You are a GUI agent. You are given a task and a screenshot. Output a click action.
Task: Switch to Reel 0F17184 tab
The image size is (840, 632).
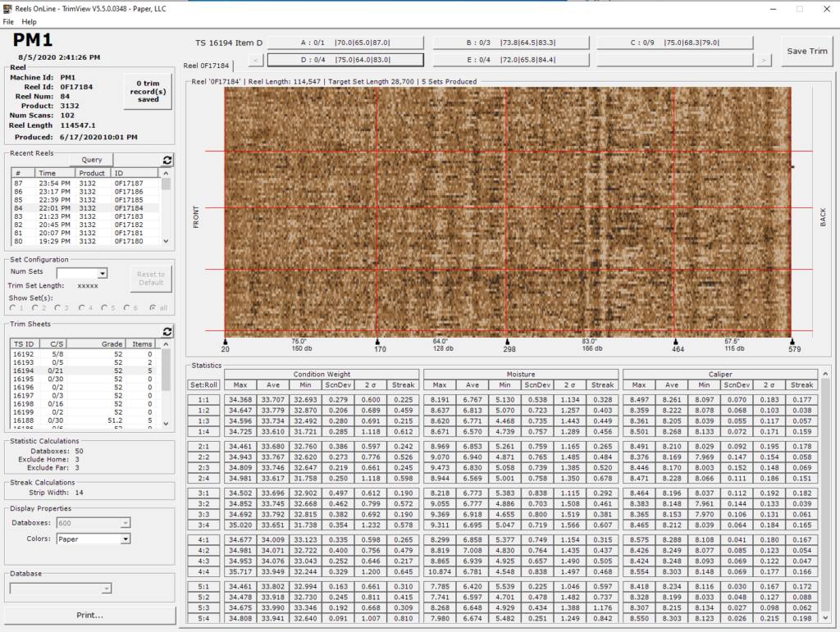point(206,66)
